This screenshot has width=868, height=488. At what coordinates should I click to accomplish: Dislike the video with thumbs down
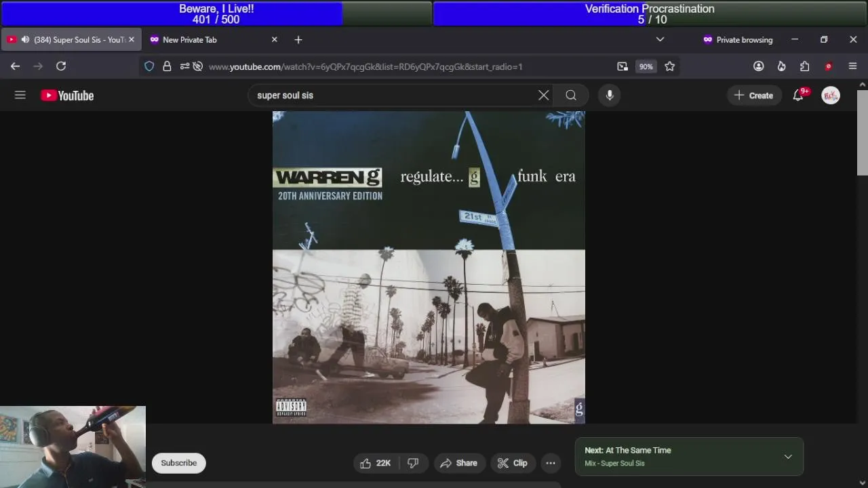(413, 463)
